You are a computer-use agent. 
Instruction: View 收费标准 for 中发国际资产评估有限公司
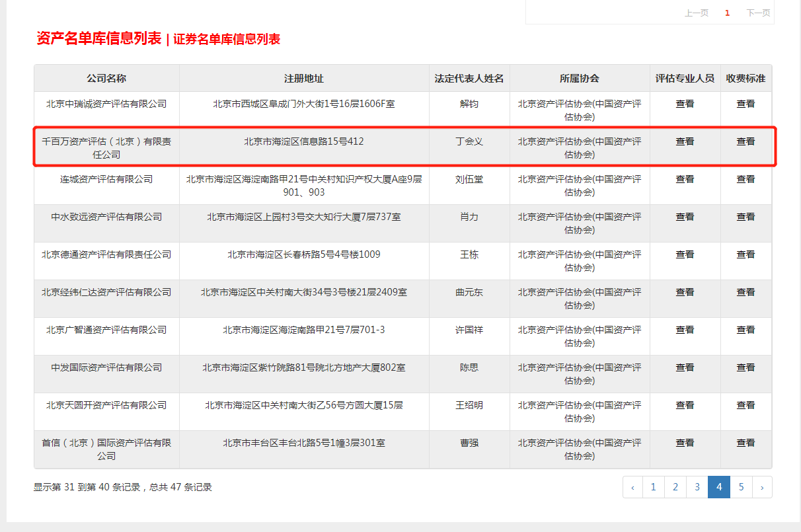pyautogui.click(x=746, y=367)
